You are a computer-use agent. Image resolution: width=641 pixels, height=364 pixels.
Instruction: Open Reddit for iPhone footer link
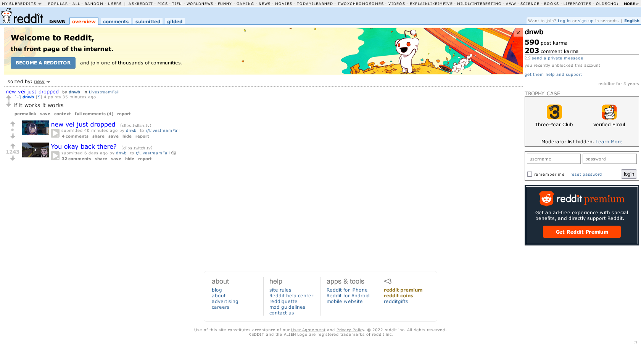[347, 290]
